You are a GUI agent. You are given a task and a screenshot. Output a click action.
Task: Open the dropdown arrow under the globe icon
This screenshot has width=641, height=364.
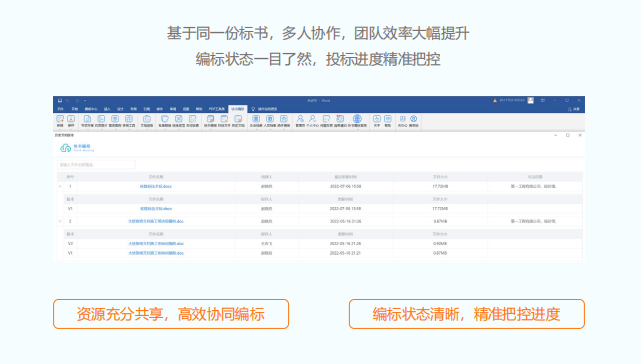pyautogui.click(x=357, y=129)
